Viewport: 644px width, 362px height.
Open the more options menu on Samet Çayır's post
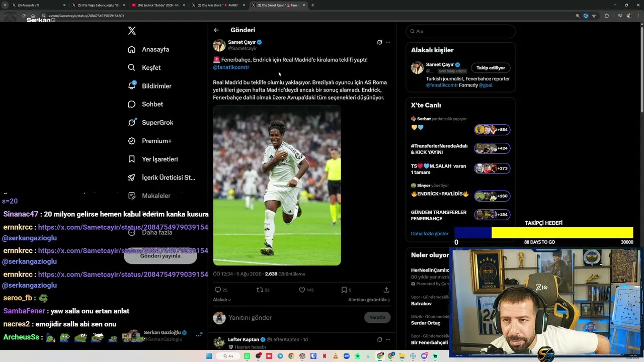[x=388, y=42]
